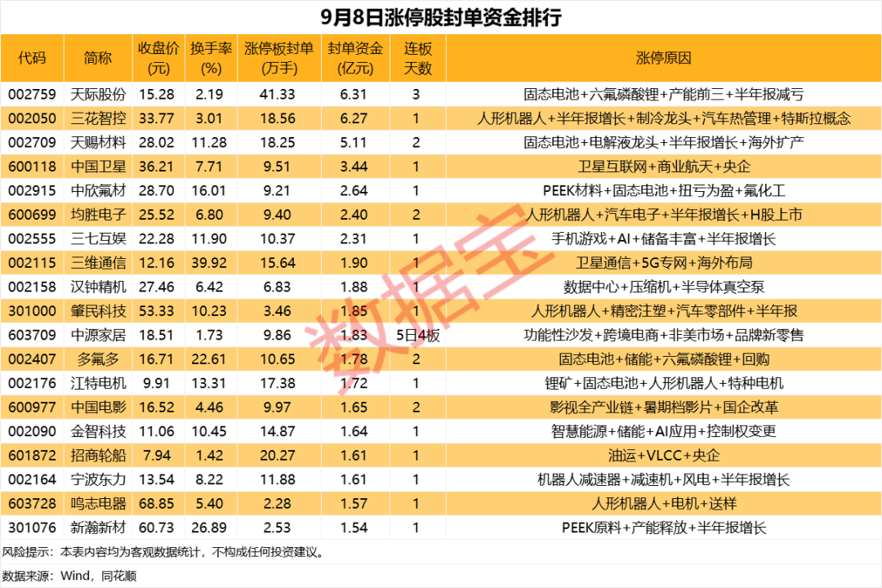Select stock name 中国电影

pyautogui.click(x=98, y=407)
